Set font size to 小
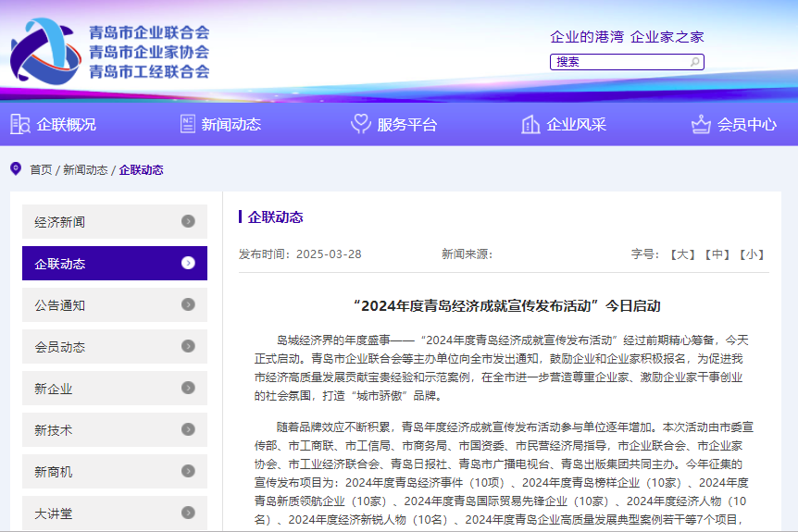The height and width of the screenshot is (532, 798). pyautogui.click(x=751, y=254)
